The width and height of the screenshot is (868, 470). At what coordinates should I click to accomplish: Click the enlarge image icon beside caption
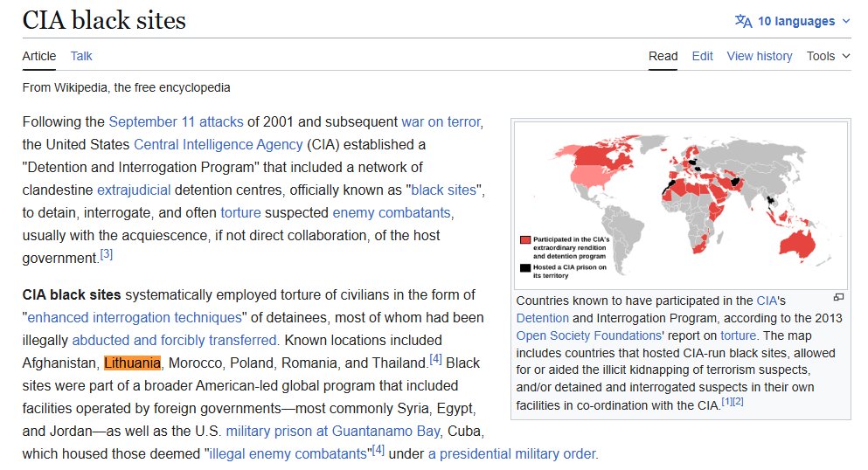pos(838,298)
